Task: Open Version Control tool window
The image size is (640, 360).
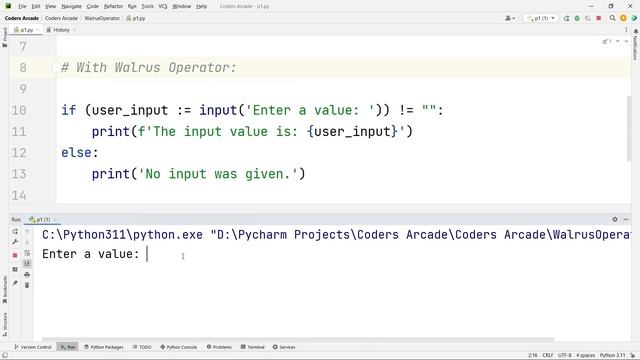Action: point(33,347)
